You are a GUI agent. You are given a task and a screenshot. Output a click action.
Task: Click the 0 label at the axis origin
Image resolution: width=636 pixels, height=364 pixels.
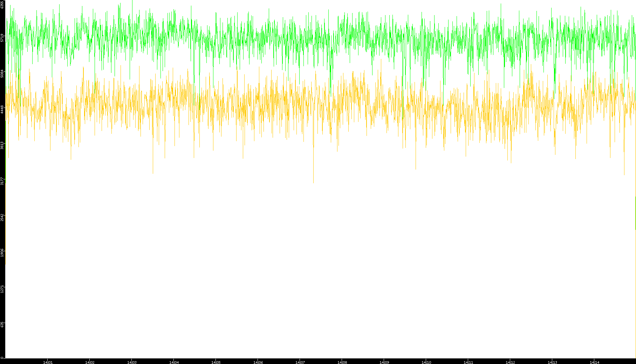click(x=2, y=357)
